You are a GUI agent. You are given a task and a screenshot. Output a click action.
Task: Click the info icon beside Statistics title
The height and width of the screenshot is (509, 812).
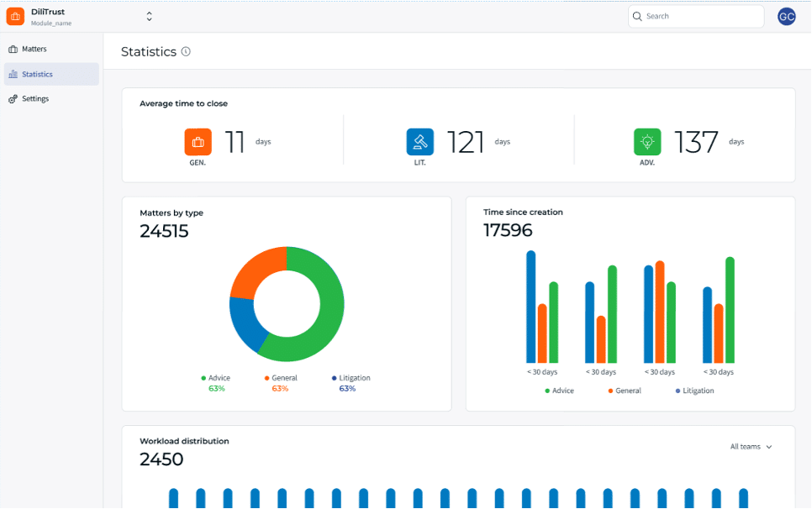(186, 51)
